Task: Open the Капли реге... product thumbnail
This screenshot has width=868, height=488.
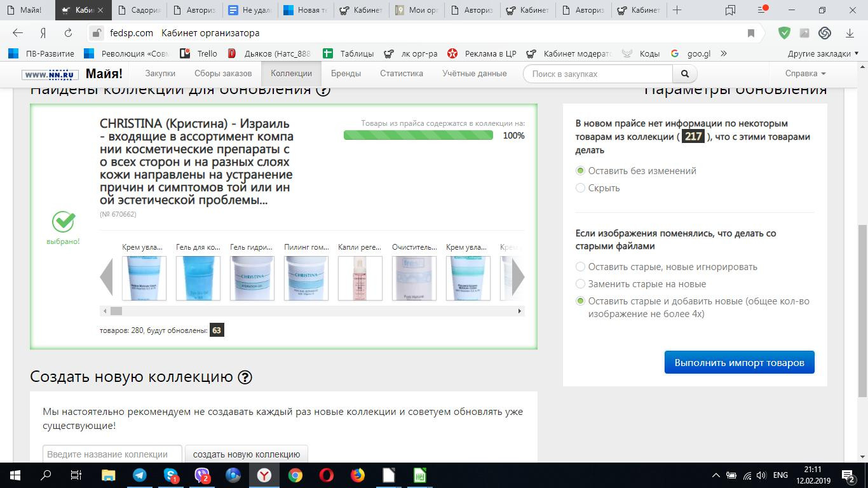Action: tap(360, 278)
